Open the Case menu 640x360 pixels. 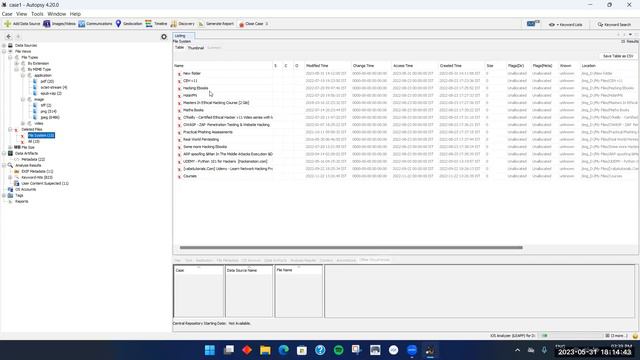(x=7, y=14)
